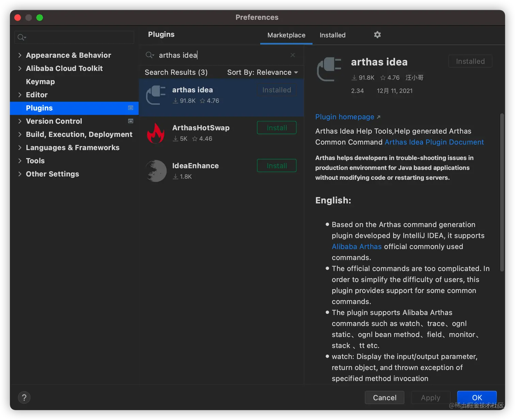515x420 pixels.
Task: Switch to the Installed tab
Action: coord(332,35)
